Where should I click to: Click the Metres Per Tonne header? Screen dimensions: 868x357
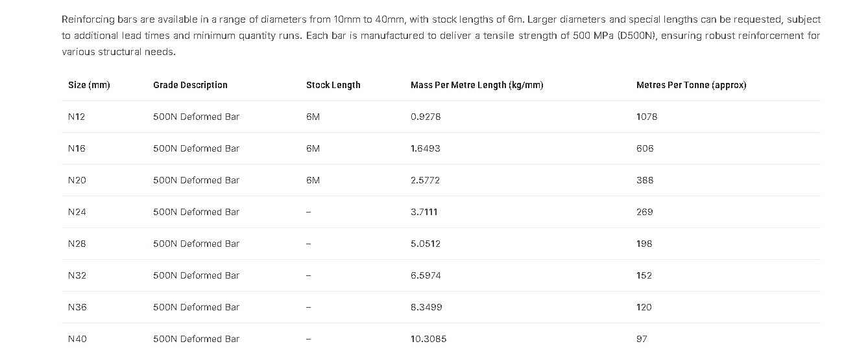coord(691,85)
